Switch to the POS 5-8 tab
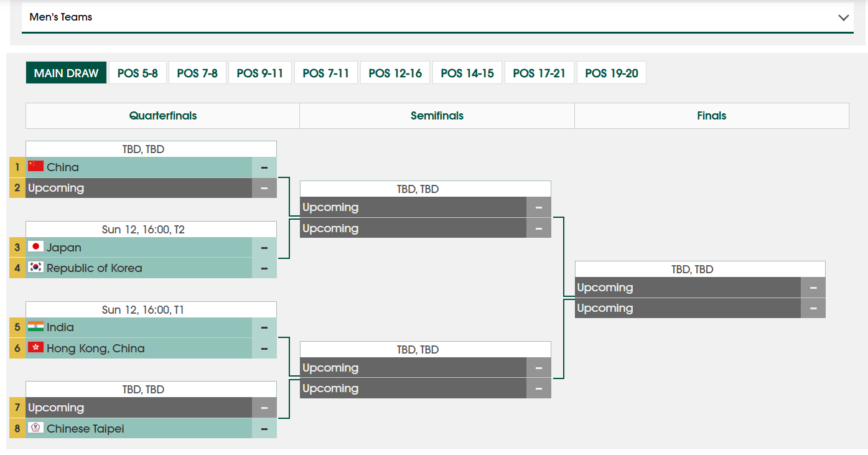 [138, 73]
